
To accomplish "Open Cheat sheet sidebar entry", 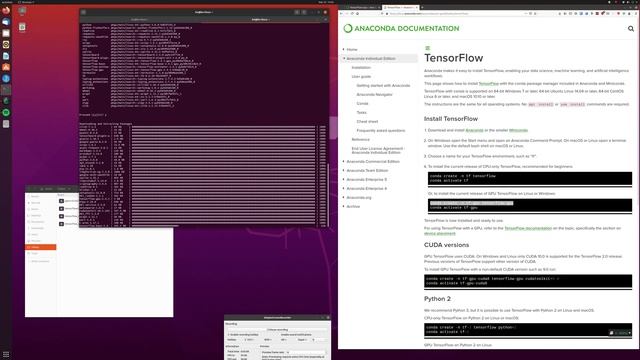I will [x=367, y=121].
